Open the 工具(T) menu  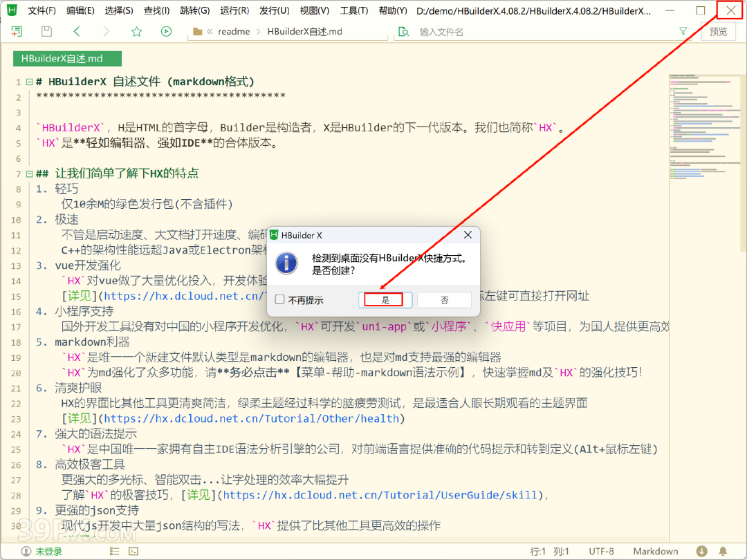(354, 10)
